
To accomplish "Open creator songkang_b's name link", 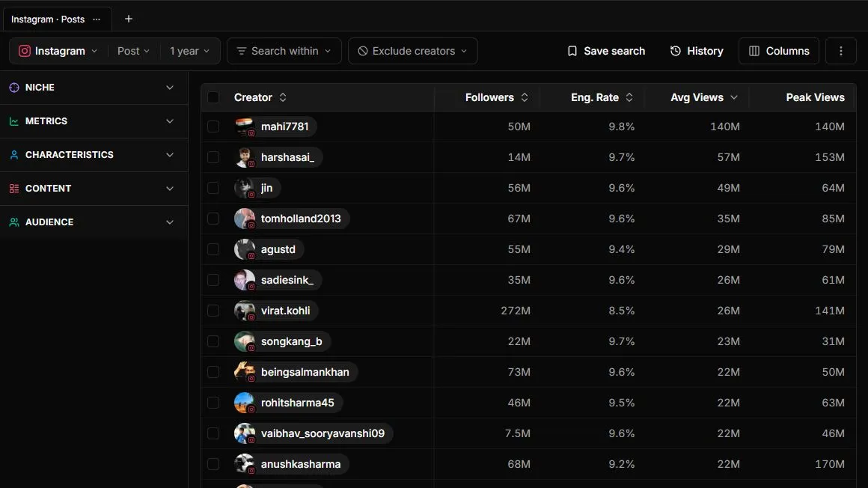I will click(x=291, y=341).
